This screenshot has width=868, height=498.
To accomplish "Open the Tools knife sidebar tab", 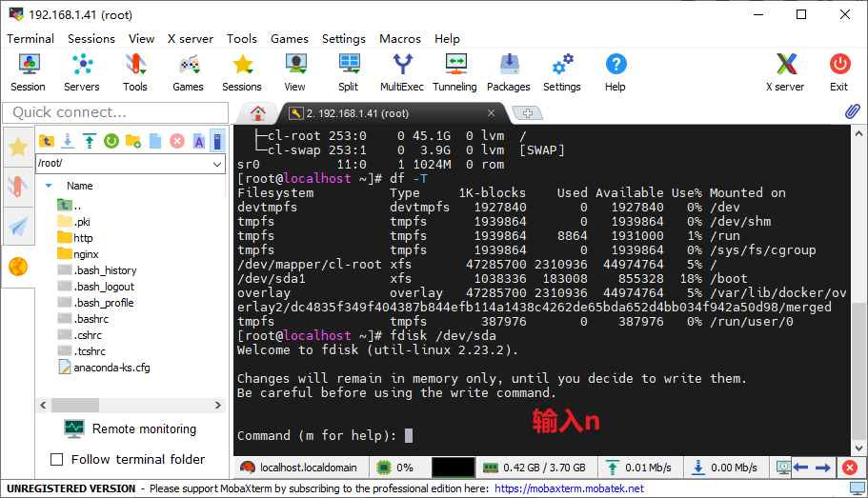I will [x=18, y=187].
